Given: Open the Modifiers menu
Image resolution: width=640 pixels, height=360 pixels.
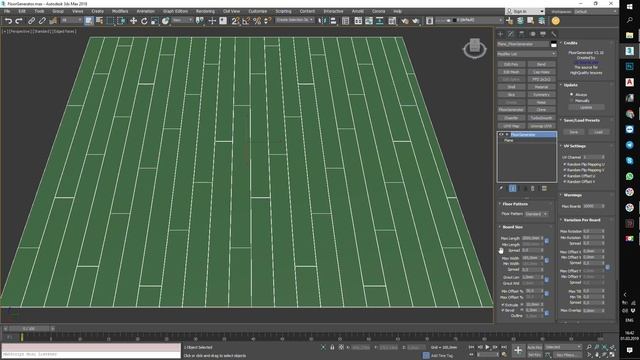Looking at the screenshot, I should (x=120, y=11).
